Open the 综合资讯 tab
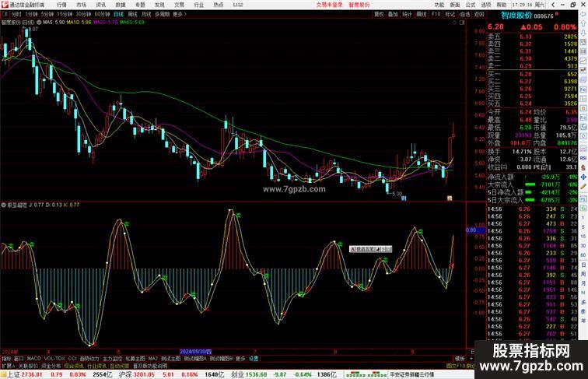This screenshot has height=379, width=588. [74, 366]
